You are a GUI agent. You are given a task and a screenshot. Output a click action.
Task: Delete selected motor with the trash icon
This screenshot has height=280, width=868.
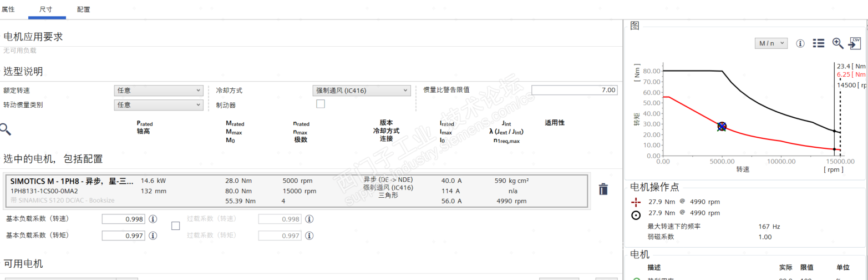(x=603, y=189)
